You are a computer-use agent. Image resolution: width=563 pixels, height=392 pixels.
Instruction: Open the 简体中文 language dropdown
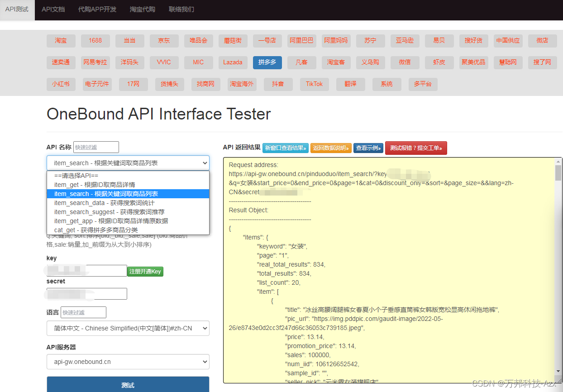128,328
